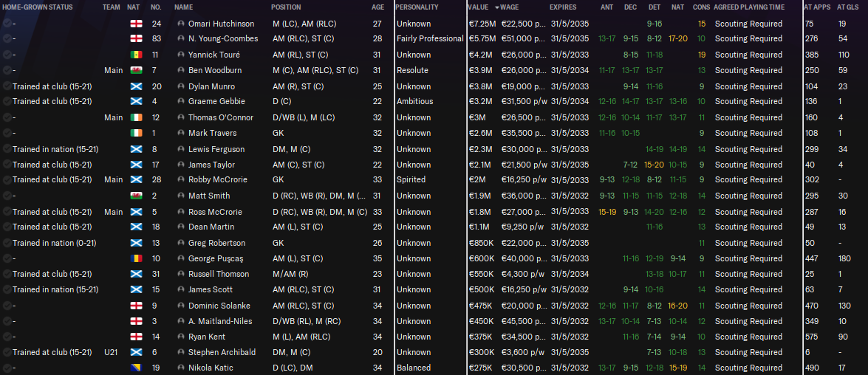Tick the selection circle for Dylan Munro's row
The image size is (868, 375).
coord(7,86)
